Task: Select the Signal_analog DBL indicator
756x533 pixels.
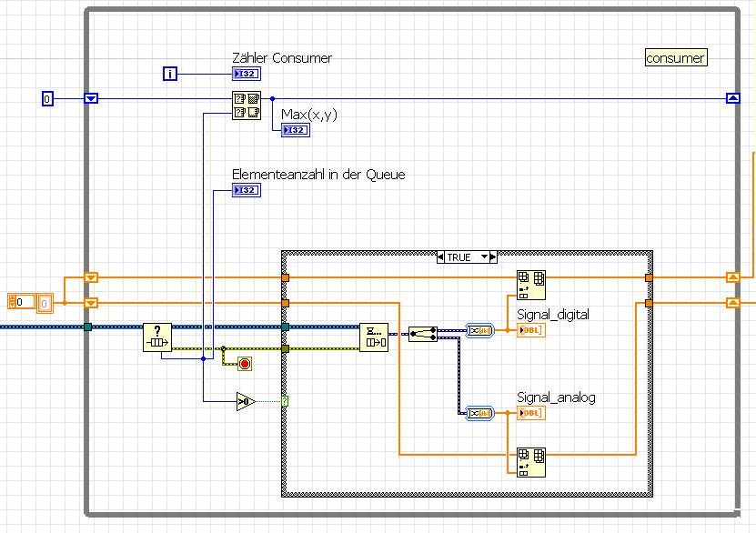Action: (x=531, y=413)
